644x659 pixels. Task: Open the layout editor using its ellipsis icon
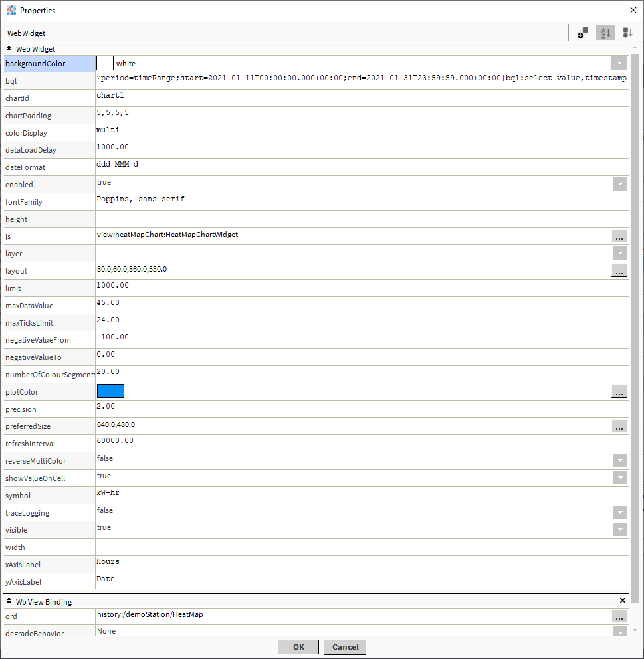619,270
